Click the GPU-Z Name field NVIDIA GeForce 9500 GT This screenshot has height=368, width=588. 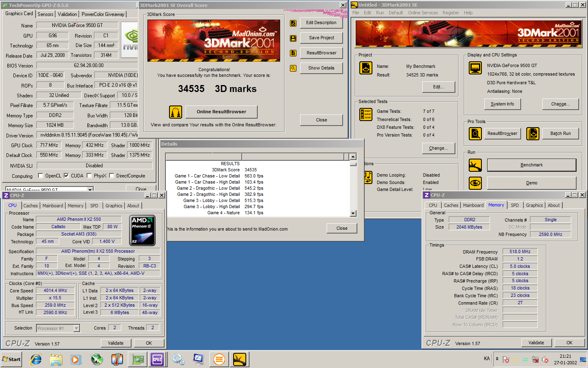coord(77,25)
